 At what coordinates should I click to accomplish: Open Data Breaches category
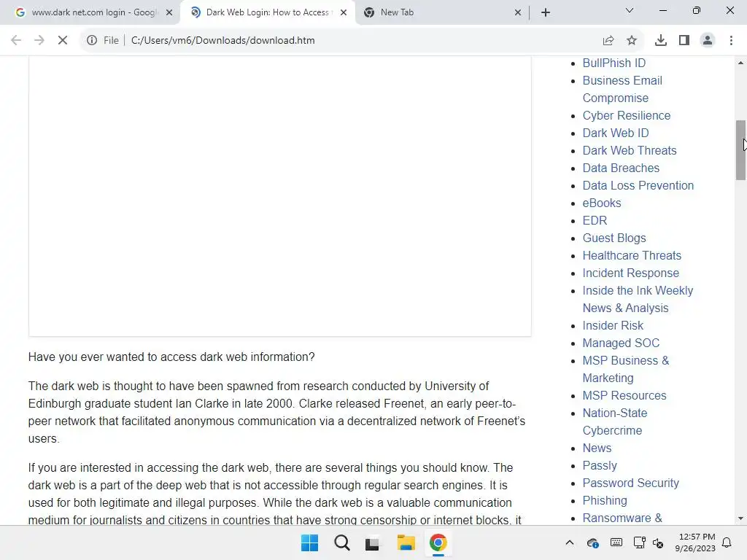621,168
